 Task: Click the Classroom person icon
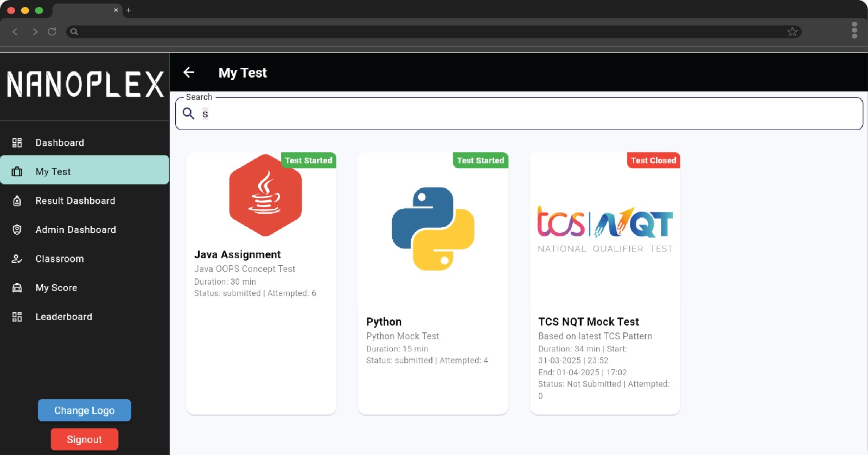(x=17, y=259)
